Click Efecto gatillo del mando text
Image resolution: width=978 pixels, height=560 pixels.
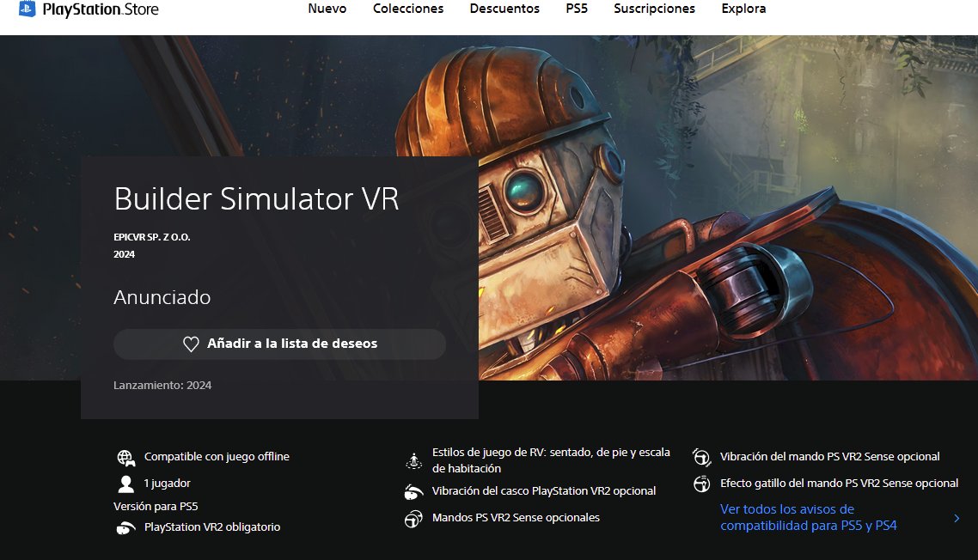coord(839,484)
